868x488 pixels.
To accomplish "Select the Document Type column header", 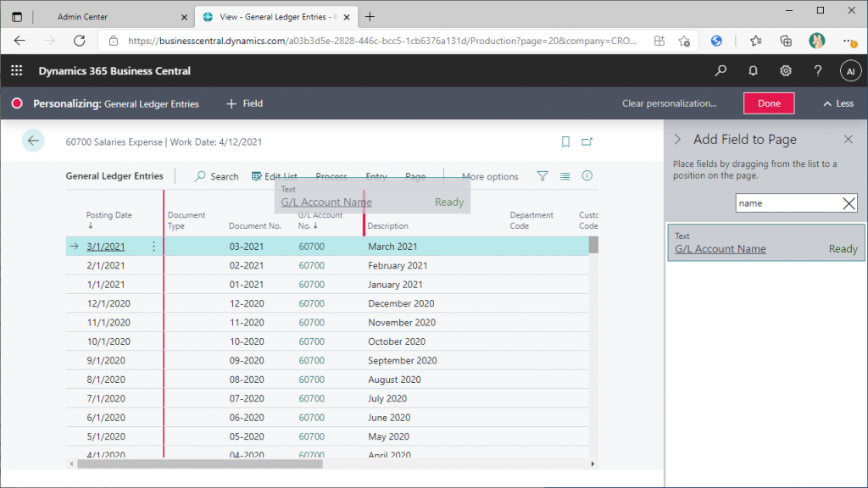I will click(x=186, y=220).
